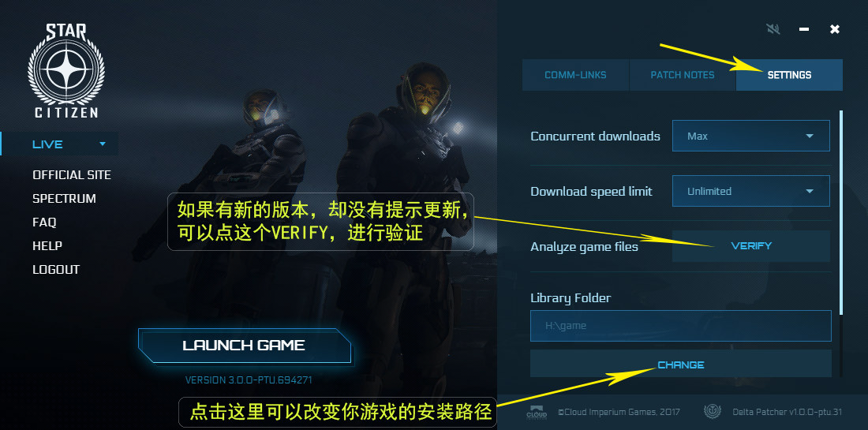Minimize the launcher window
This screenshot has width=868, height=430.
(804, 28)
